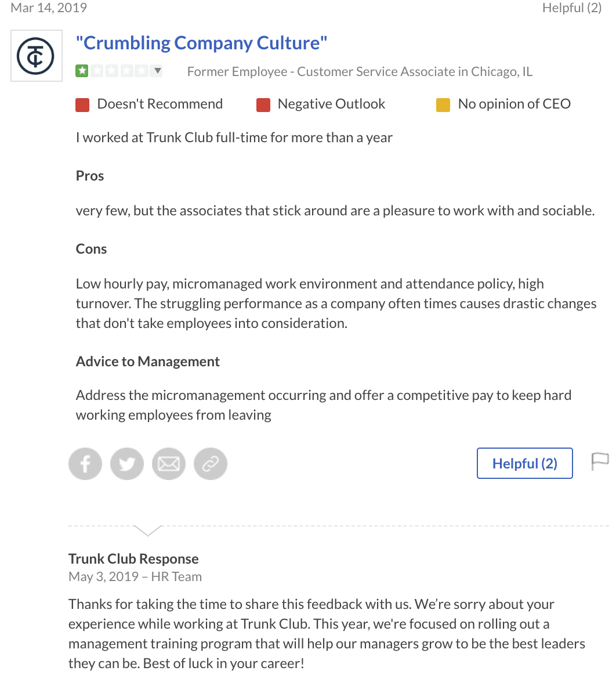Open the Crumbling Company Culture review

(x=201, y=42)
